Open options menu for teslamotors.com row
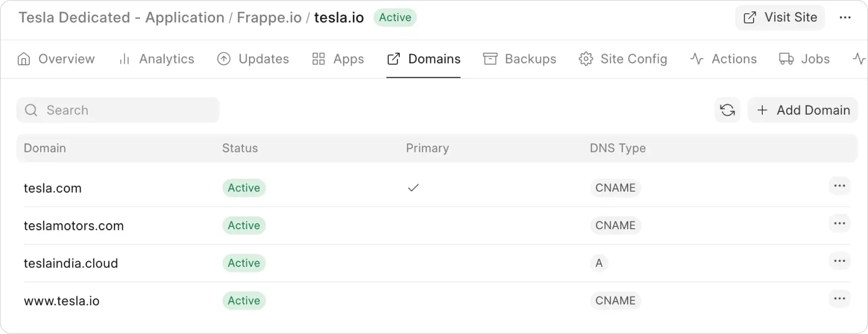868x334 pixels. coord(840,223)
